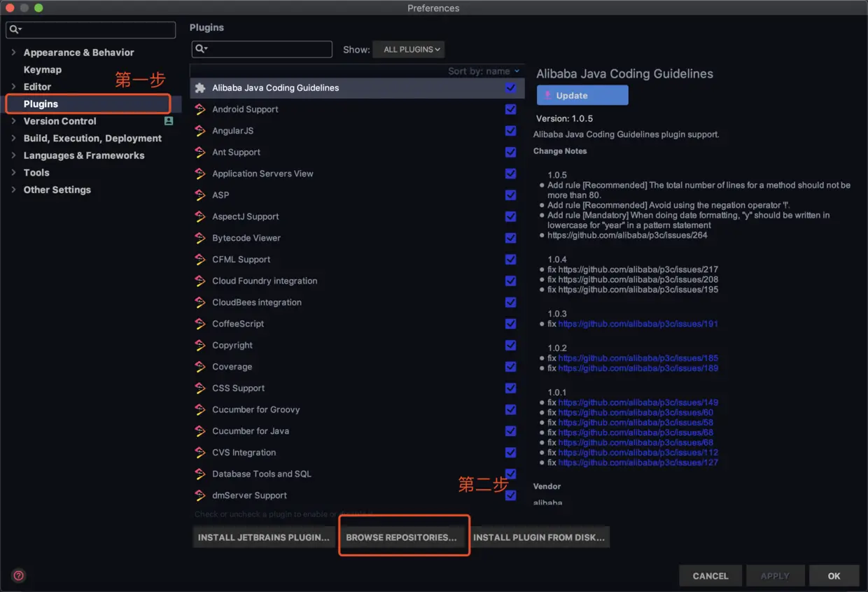The width and height of the screenshot is (868, 592).
Task: Disable the Bytecode Viewer checkbox
Action: pyautogui.click(x=510, y=238)
